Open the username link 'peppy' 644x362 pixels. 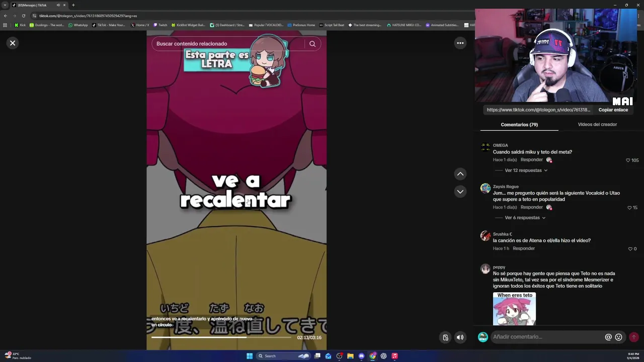pos(499,267)
